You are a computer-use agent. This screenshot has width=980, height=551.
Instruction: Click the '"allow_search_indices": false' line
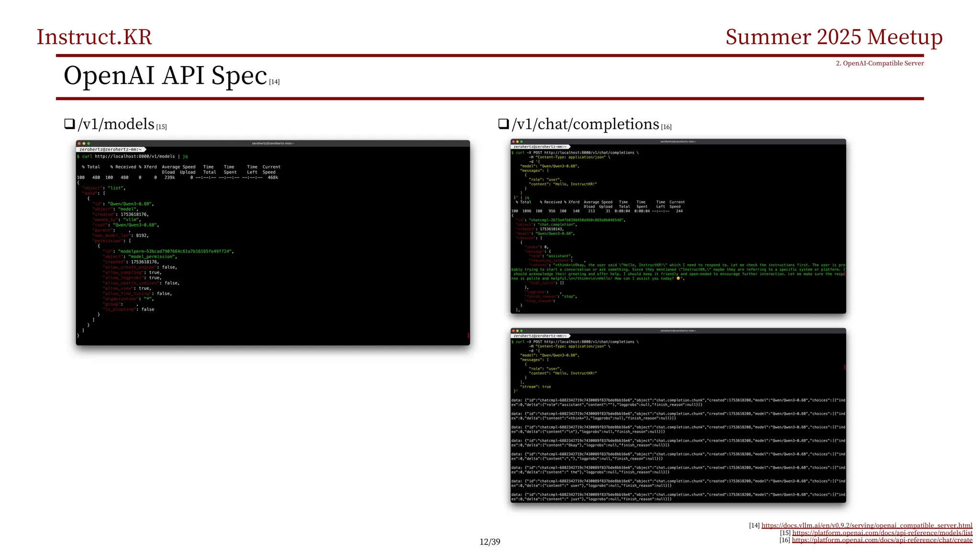pyautogui.click(x=141, y=283)
